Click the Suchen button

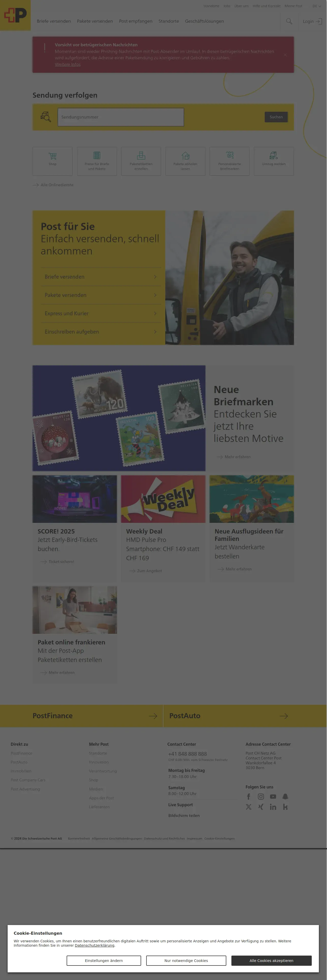tap(276, 117)
